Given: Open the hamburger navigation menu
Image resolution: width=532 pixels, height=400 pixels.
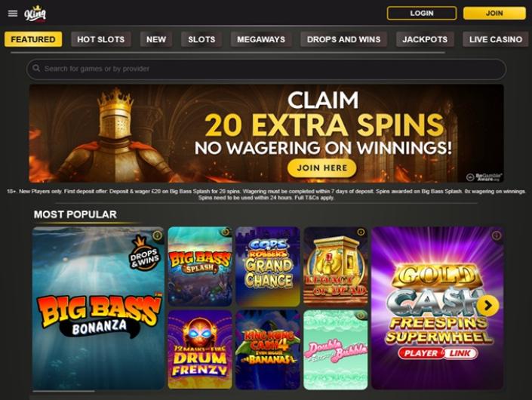Looking at the screenshot, I should [13, 14].
